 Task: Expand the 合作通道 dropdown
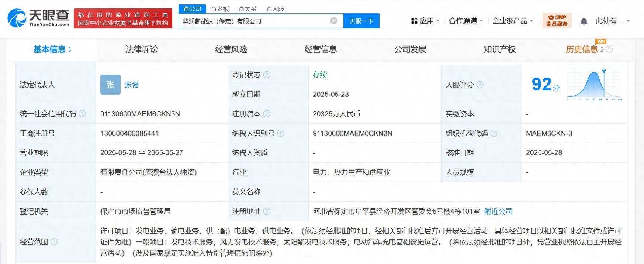(465, 21)
